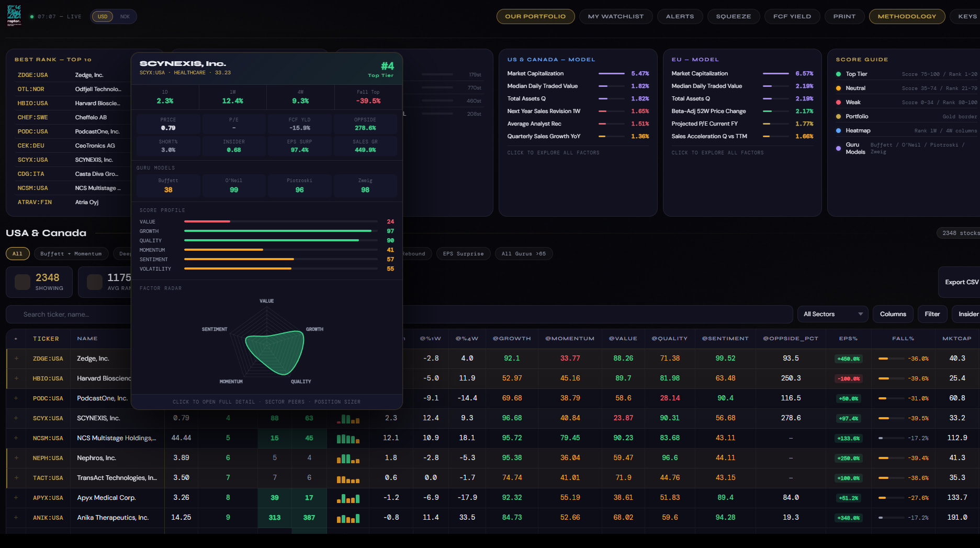Expand the ZDGE:USA row
The width and height of the screenshot is (980, 548).
coord(16,359)
